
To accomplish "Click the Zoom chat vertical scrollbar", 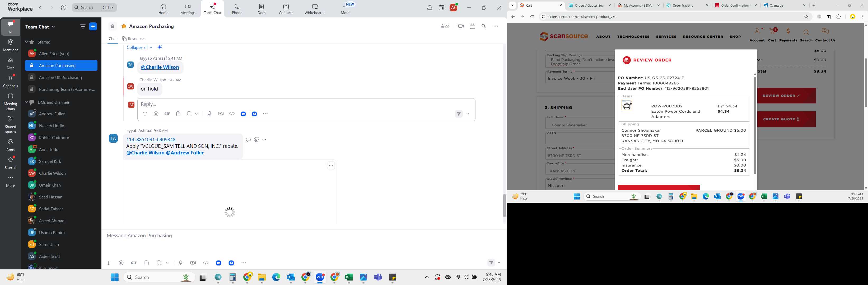I will (505, 205).
